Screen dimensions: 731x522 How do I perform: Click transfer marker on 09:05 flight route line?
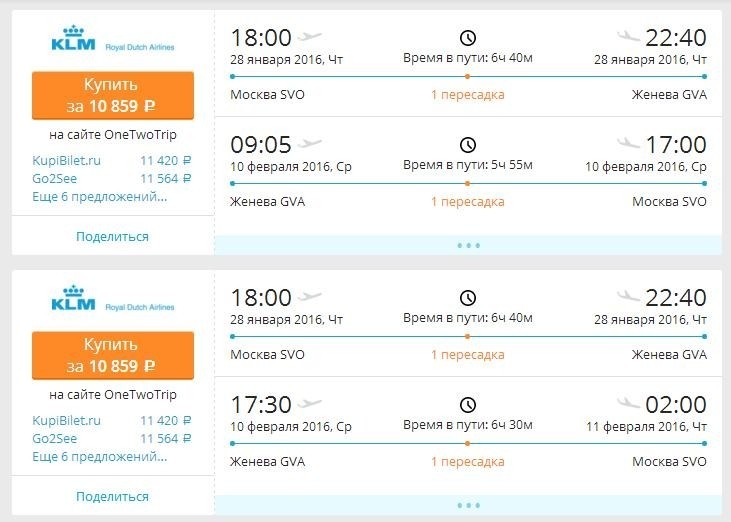tap(468, 184)
